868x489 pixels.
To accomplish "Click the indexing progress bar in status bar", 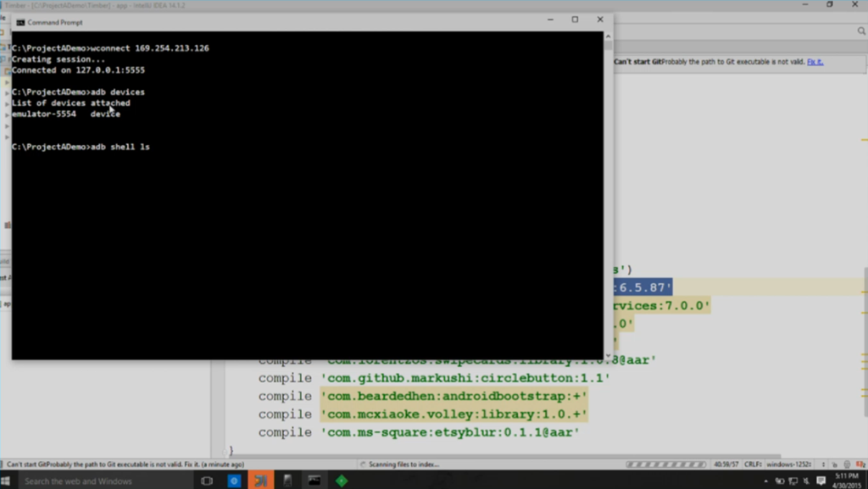I will pos(666,464).
